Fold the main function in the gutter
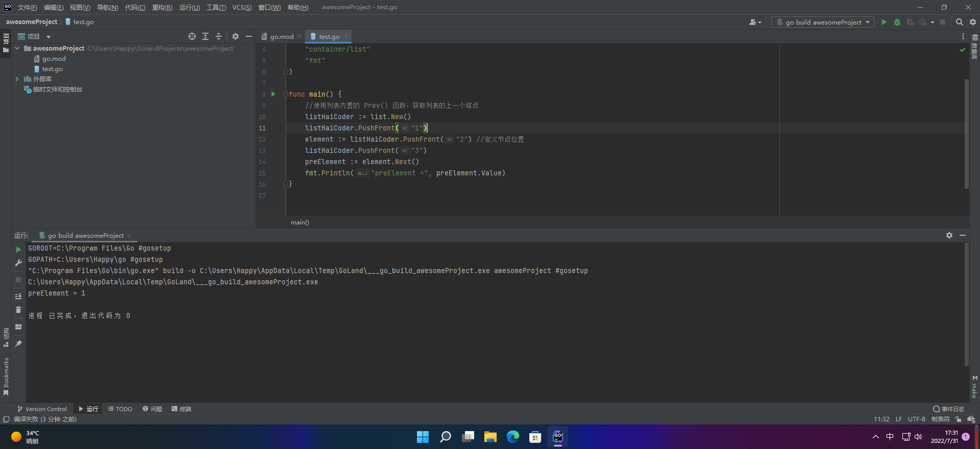The width and height of the screenshot is (980, 449). 286,94
